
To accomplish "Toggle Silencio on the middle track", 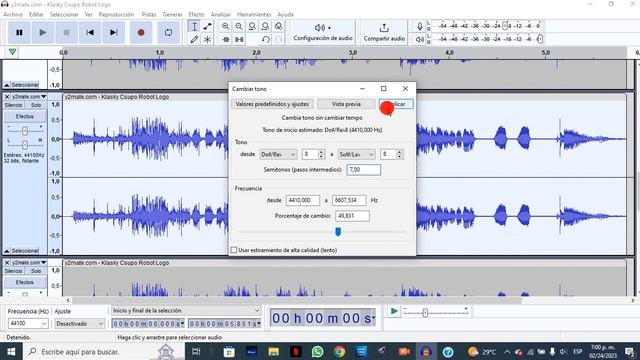I will point(13,105).
